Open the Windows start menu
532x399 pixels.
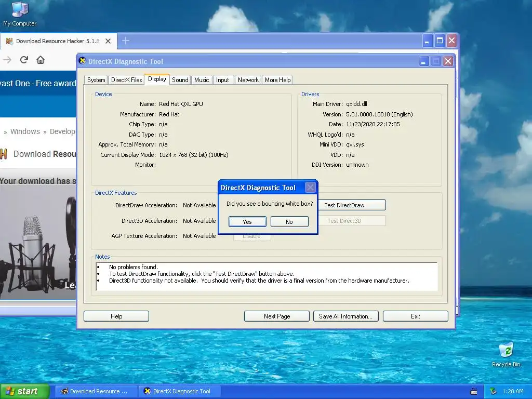(25, 391)
